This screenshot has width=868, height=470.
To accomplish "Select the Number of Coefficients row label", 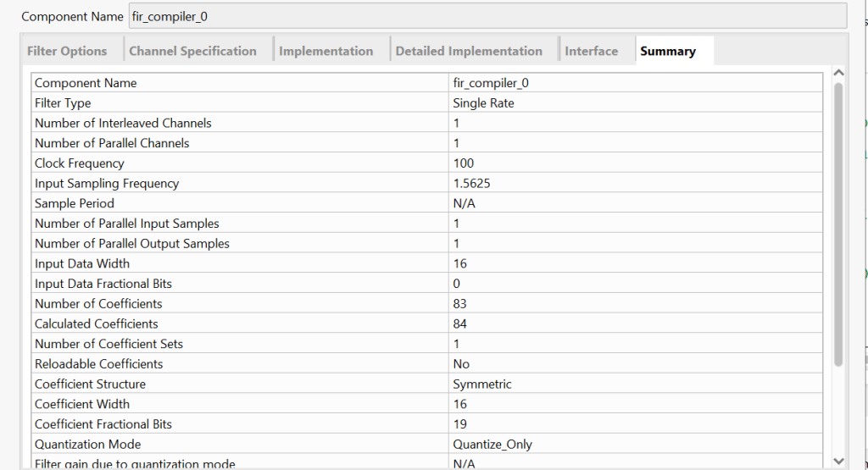I will tap(98, 304).
